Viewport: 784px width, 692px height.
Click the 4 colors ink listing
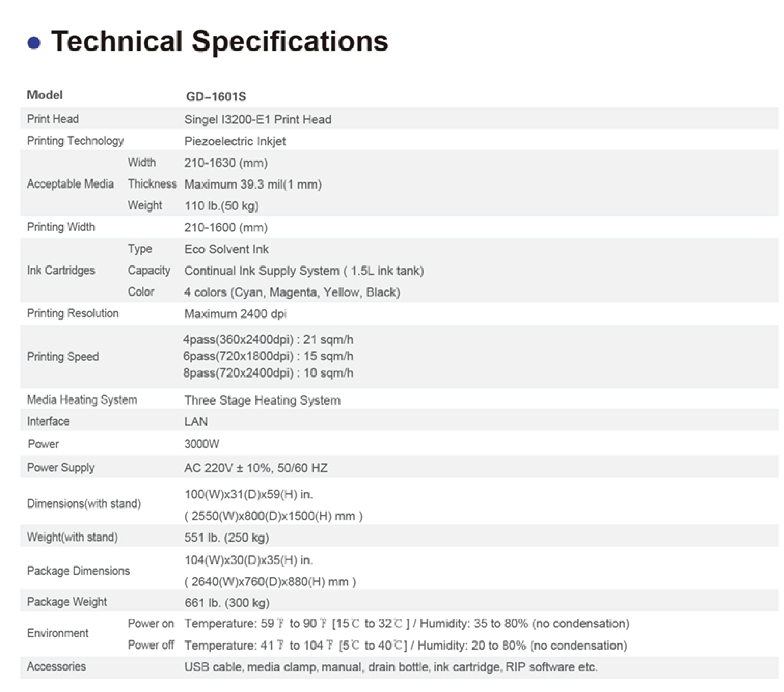click(291, 292)
